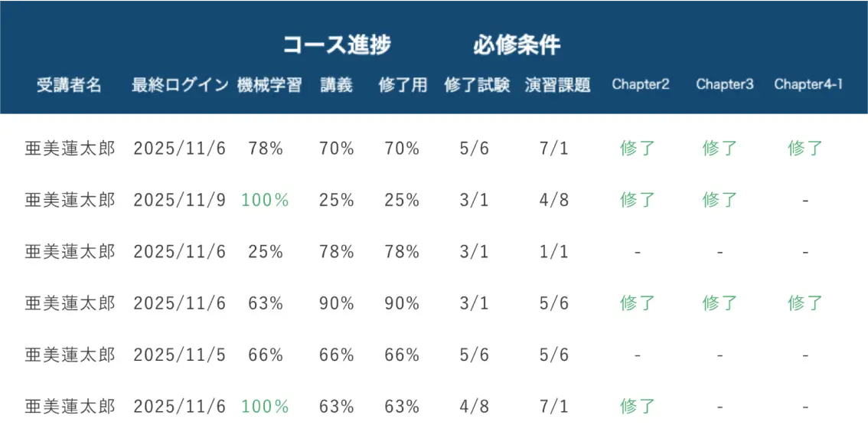Click the Chapter2 column header
Image resolution: width=868 pixels, height=445 pixels.
click(x=641, y=85)
